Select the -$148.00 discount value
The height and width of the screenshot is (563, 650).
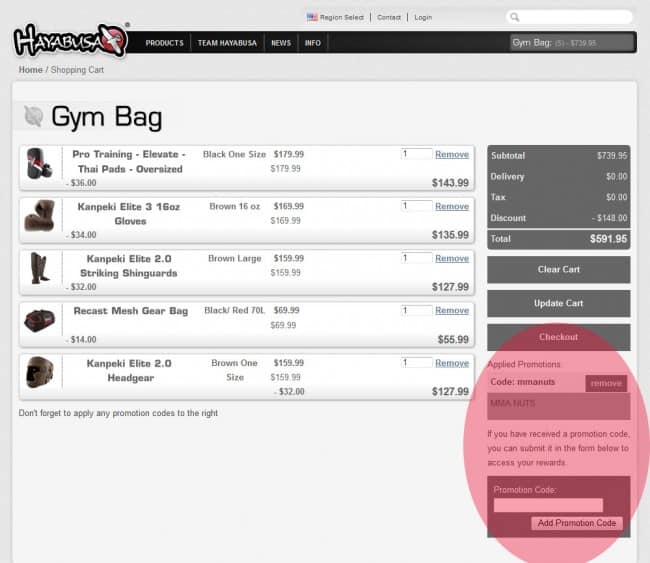point(609,218)
